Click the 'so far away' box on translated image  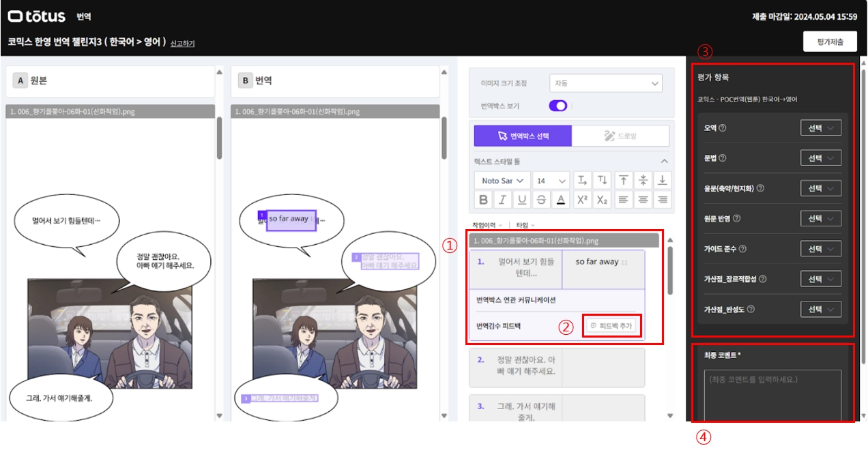point(291,220)
